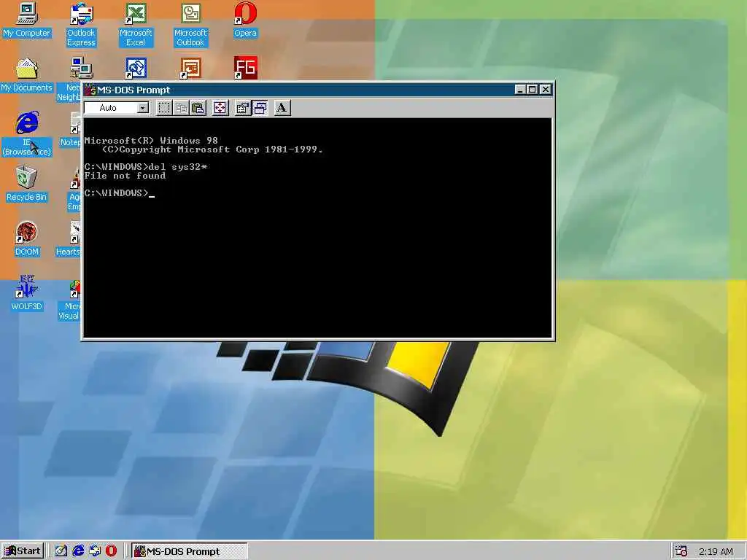The image size is (747, 560).
Task: Click the system tray icon beside the clock
Action: (x=681, y=551)
